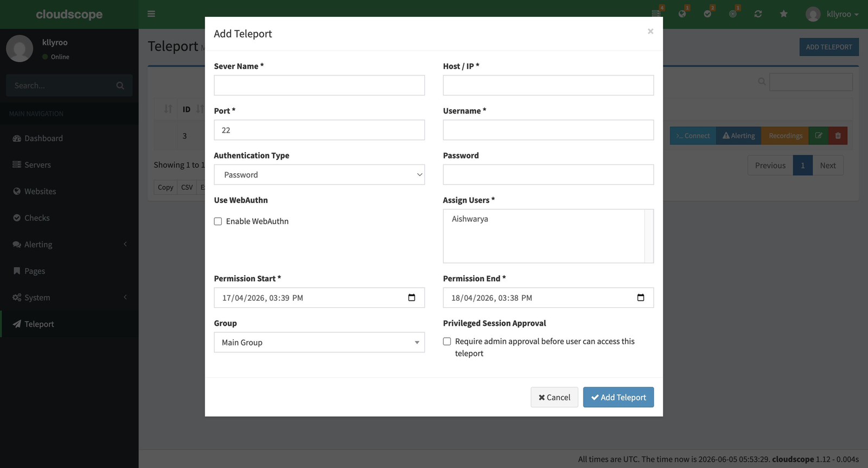Click the green edit icon in row 3
868x468 pixels.
[818, 136]
